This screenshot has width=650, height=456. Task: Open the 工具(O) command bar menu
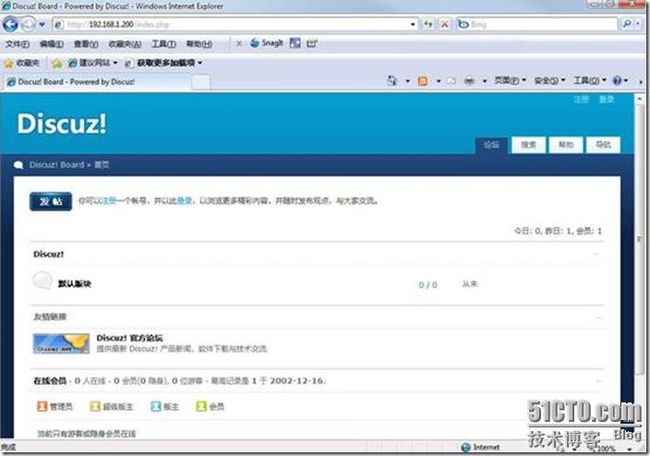pyautogui.click(x=589, y=80)
